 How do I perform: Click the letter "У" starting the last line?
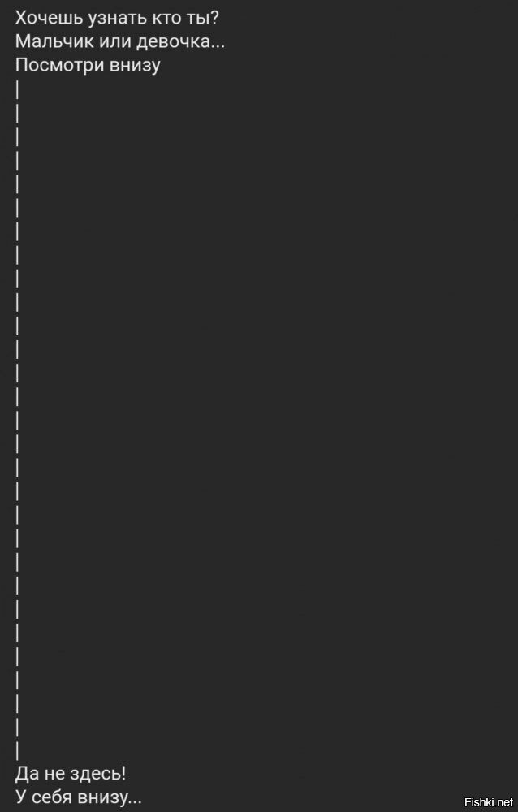pyautogui.click(x=21, y=797)
